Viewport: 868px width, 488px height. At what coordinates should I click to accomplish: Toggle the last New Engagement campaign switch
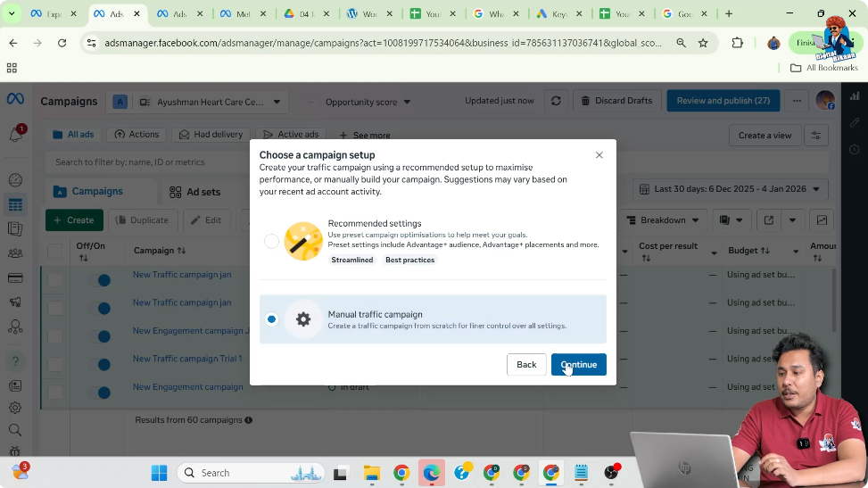(102, 393)
